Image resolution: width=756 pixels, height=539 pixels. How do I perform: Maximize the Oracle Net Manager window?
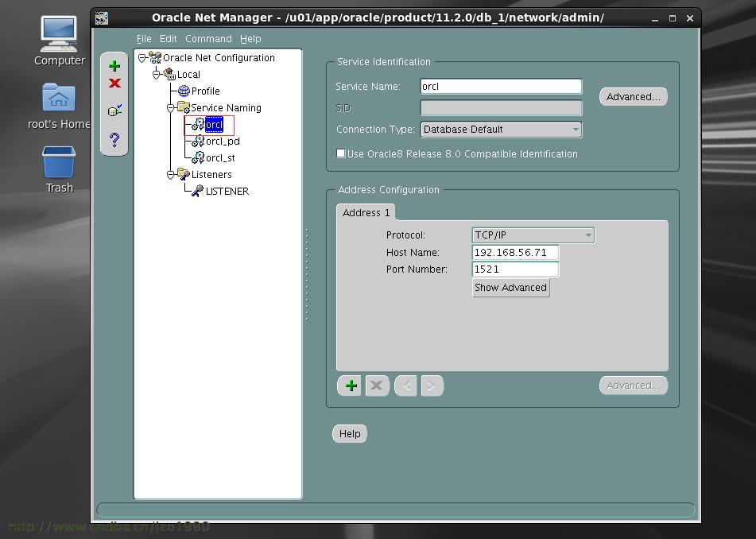point(672,18)
